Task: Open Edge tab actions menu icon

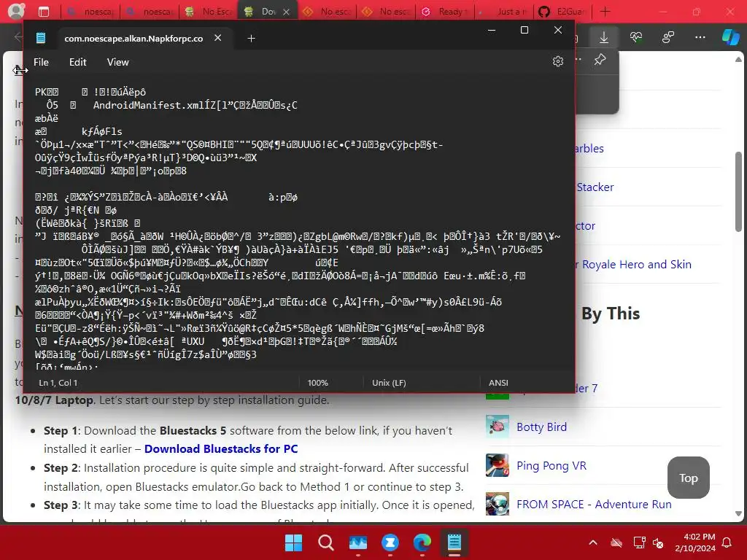Action: coord(44,12)
